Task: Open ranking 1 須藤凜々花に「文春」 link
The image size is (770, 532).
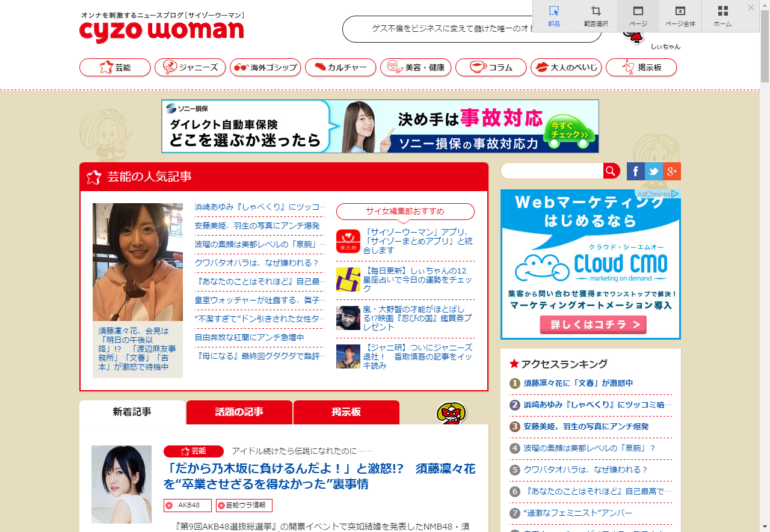Action: [x=578, y=383]
